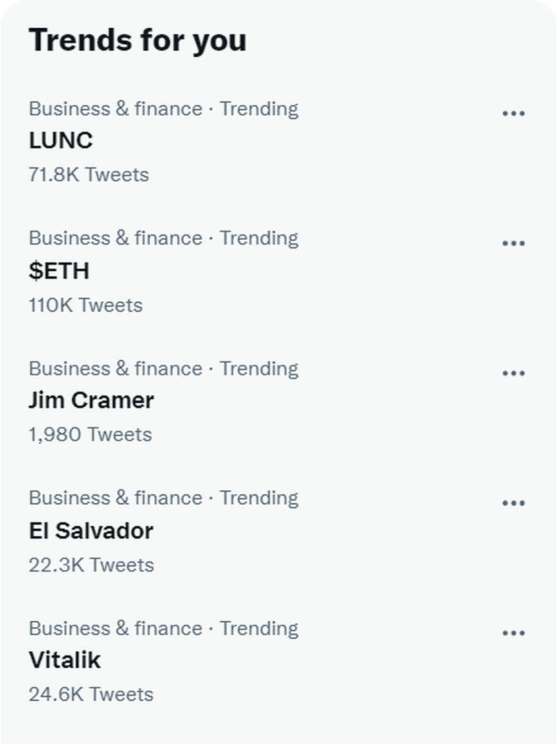Image resolution: width=560 pixels, height=744 pixels.
Task: Click category label above LUNC
Action: pyautogui.click(x=163, y=108)
